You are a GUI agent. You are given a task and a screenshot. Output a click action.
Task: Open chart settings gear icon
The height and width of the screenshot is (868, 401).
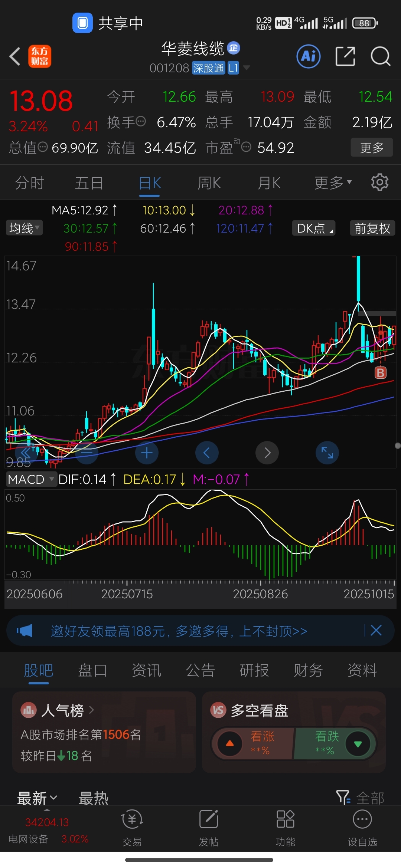click(379, 182)
